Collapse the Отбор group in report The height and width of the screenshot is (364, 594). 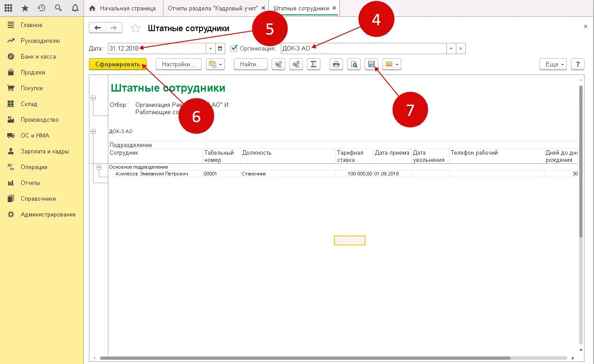93,98
